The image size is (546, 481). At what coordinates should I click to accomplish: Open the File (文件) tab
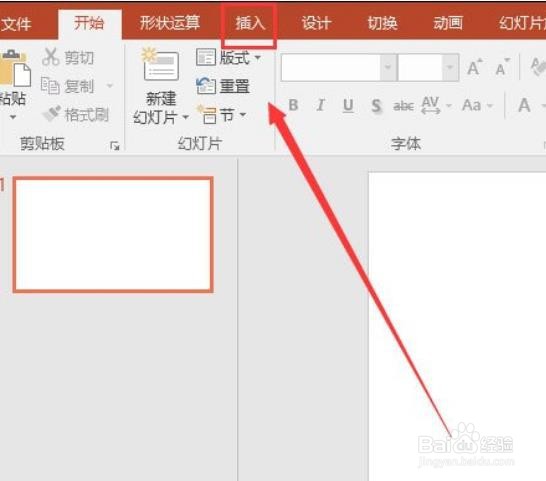16,24
